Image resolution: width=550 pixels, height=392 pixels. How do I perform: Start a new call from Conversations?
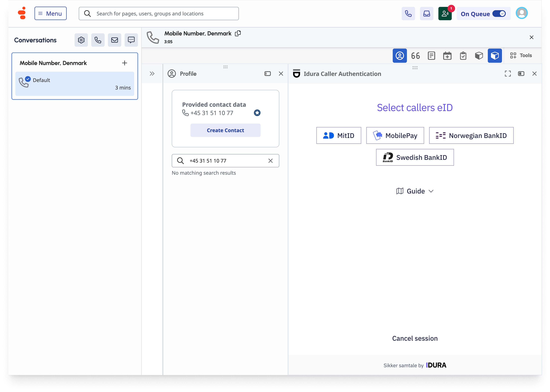(98, 40)
